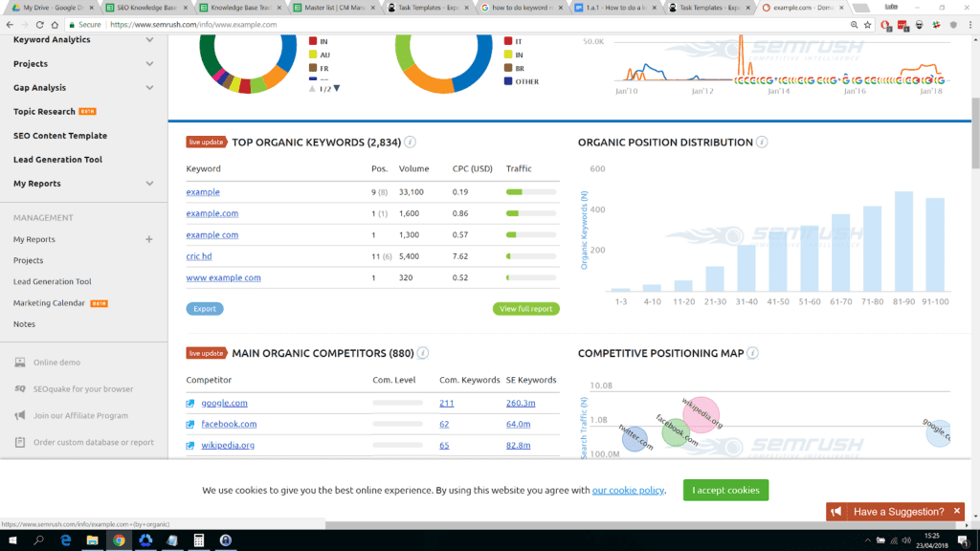Click the zoom magnifier icon in address bar
This screenshot has height=551, width=980.
[854, 25]
